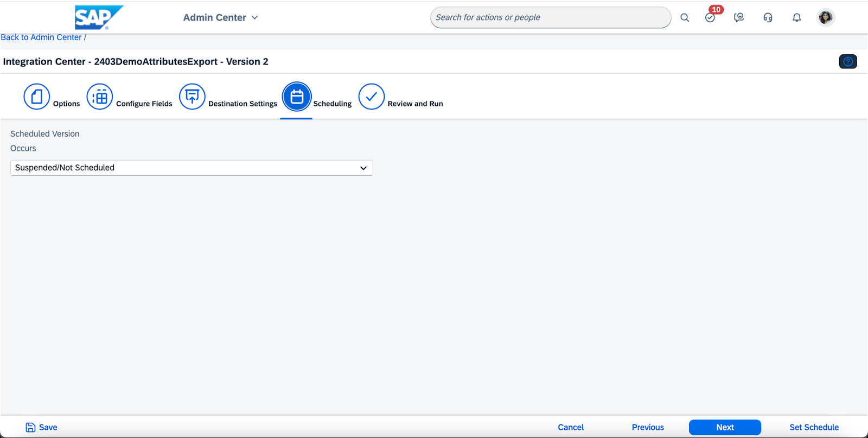
Task: Open the headset support icon
Action: pyautogui.click(x=768, y=17)
